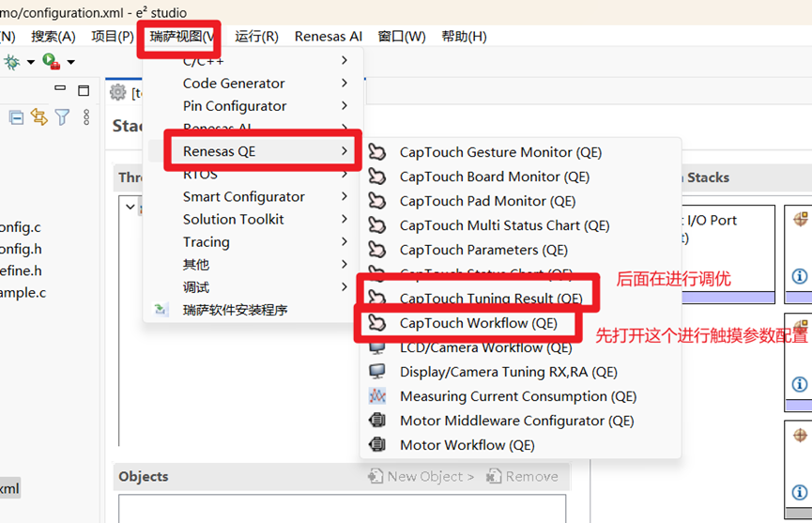
Task: Open Motor Workflow (QE) view
Action: (x=520, y=445)
